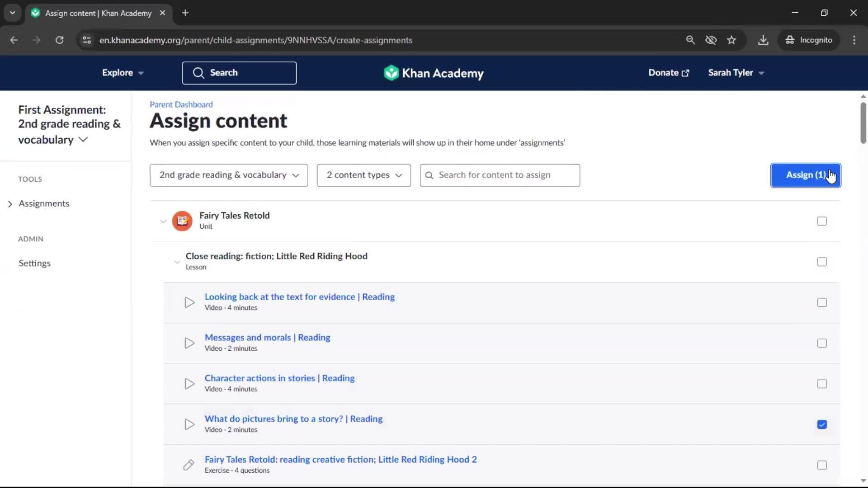Click the Fairy Tales Retold unit title
The width and height of the screenshot is (868, 488).
[234, 216]
